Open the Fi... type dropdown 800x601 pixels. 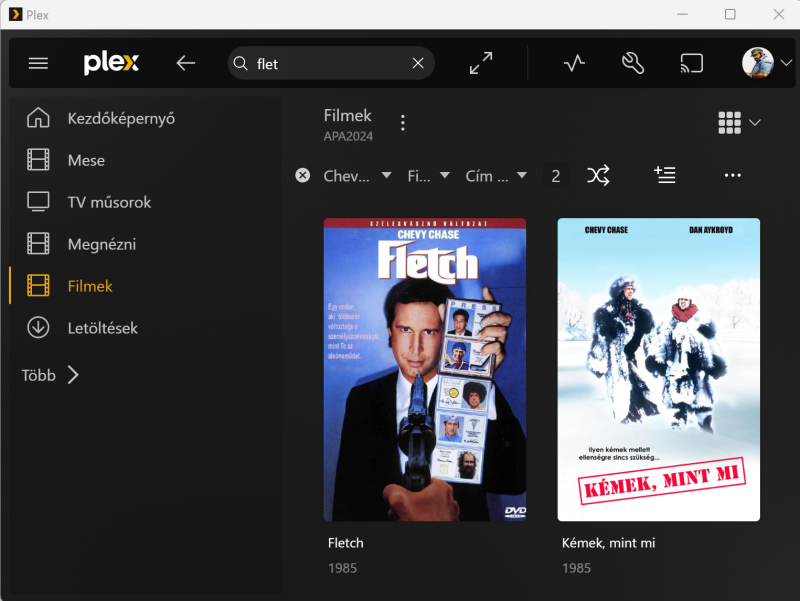(429, 176)
